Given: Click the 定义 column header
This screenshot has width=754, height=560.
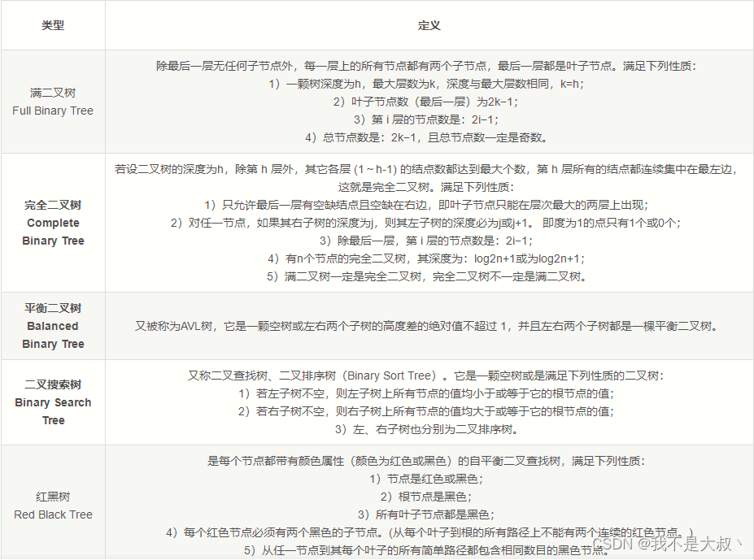Looking at the screenshot, I should pyautogui.click(x=429, y=24).
